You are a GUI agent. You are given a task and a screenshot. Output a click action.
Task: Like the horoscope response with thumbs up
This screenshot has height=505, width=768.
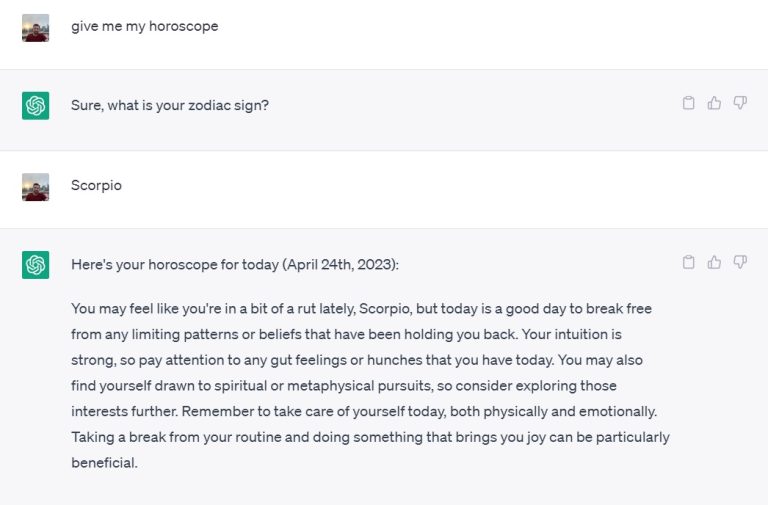(x=714, y=262)
